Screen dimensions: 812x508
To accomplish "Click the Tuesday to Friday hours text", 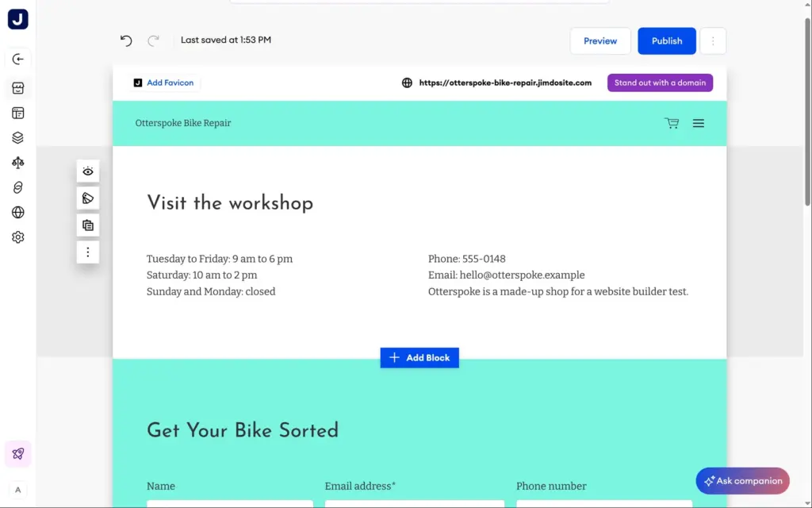I will (x=220, y=259).
